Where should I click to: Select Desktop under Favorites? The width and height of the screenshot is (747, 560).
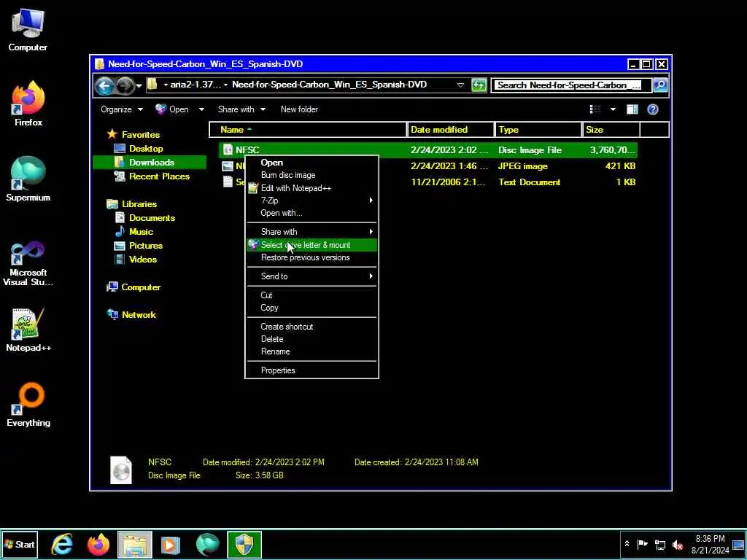[146, 149]
